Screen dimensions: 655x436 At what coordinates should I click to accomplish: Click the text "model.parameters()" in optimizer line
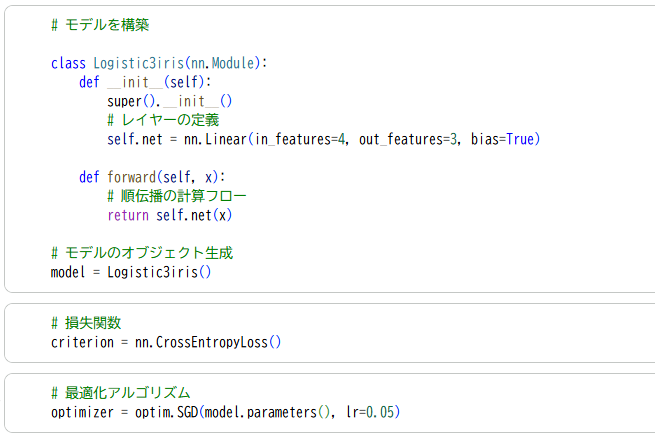pyautogui.click(x=267, y=412)
